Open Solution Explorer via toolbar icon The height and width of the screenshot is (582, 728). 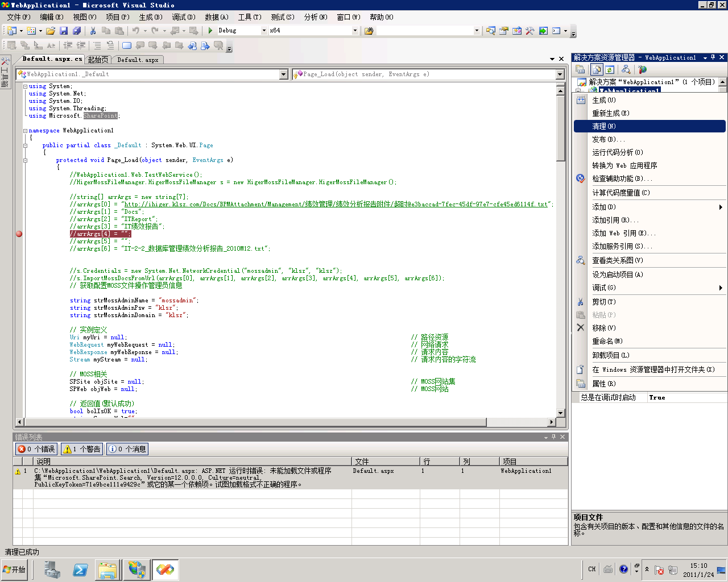point(491,31)
